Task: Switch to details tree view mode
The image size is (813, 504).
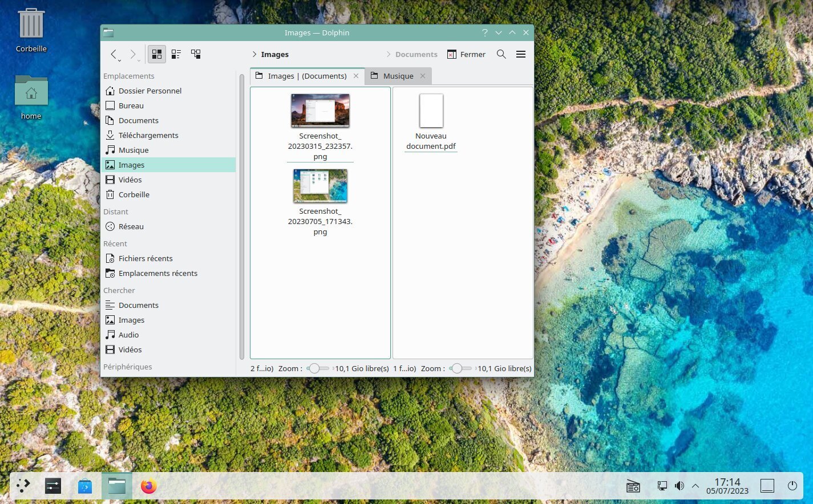Action: 196,54
